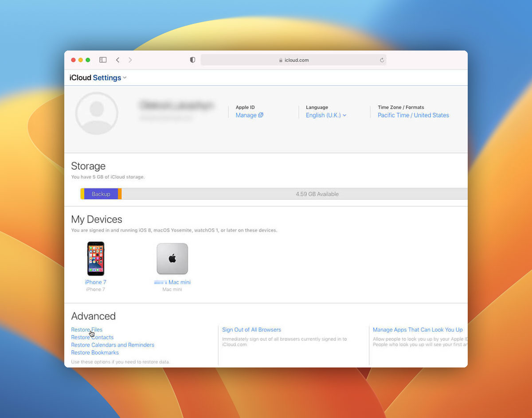The height and width of the screenshot is (418, 532).
Task: Click the green full-screen window button
Action: click(x=88, y=60)
